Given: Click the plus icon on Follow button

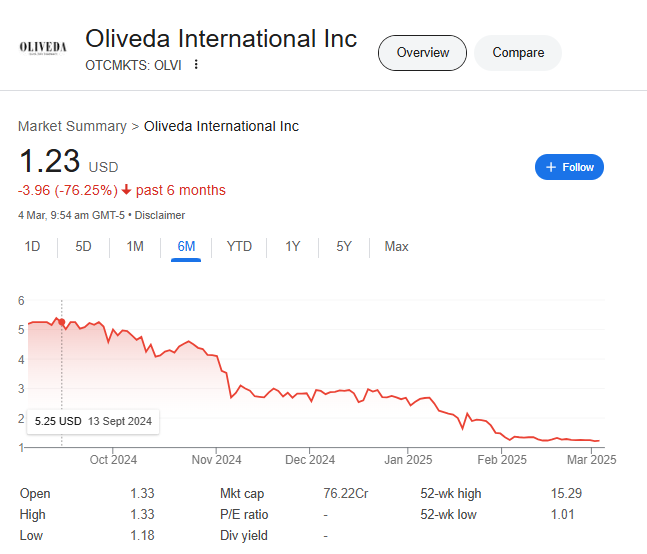Looking at the screenshot, I should tap(551, 167).
